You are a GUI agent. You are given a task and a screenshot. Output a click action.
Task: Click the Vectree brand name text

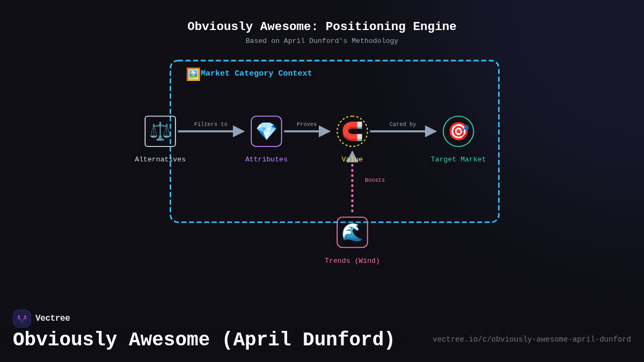(53, 318)
